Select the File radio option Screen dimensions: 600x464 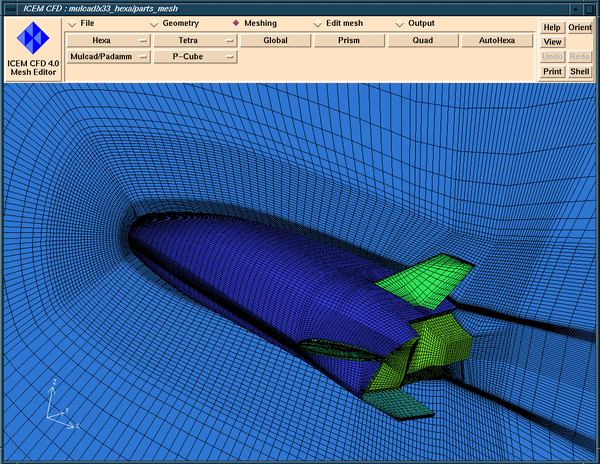[81, 23]
